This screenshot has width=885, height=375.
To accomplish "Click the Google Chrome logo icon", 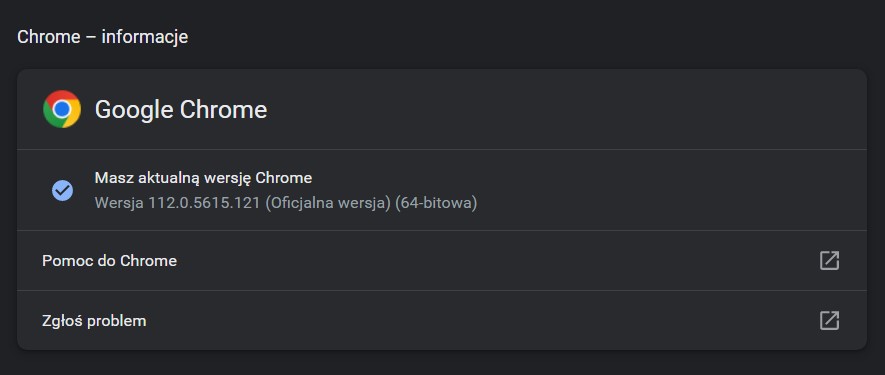I will tap(62, 109).
